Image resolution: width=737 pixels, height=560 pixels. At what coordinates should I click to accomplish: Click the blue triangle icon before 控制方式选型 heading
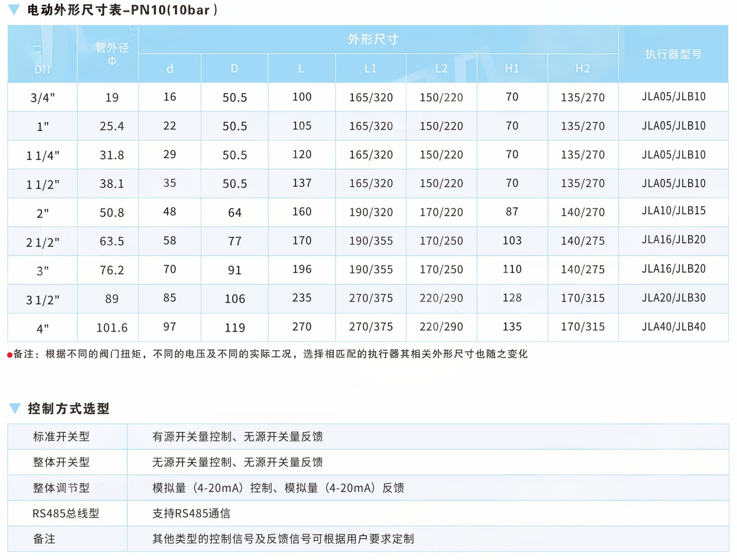coord(14,409)
